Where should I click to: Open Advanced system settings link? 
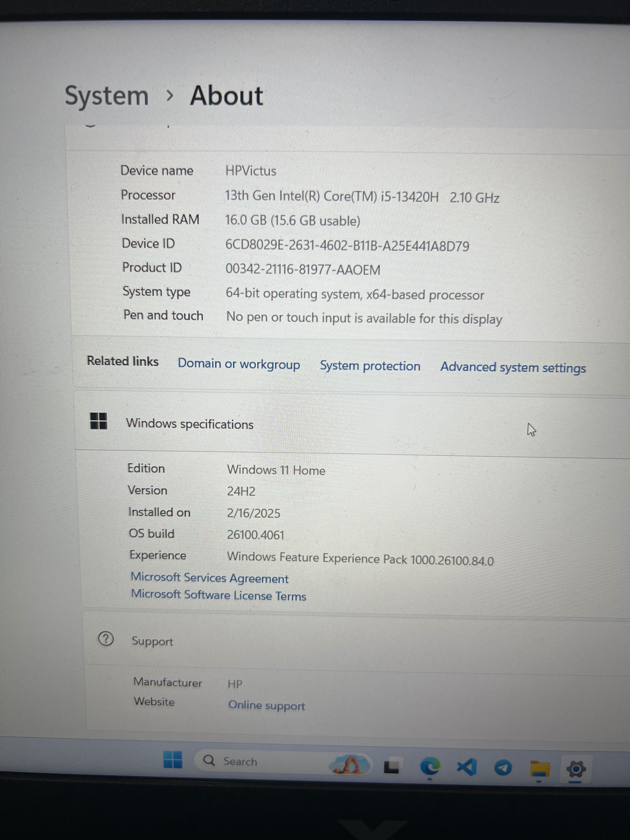point(513,367)
